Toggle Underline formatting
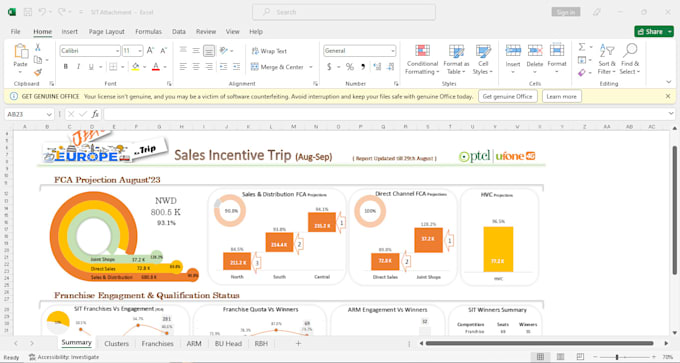Image resolution: width=680 pixels, height=363 pixels. 91,67
